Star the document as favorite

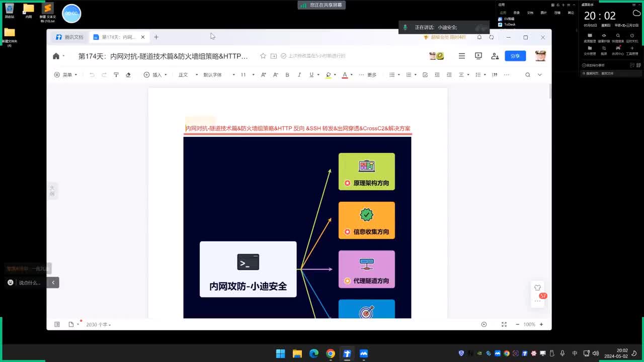point(263,56)
